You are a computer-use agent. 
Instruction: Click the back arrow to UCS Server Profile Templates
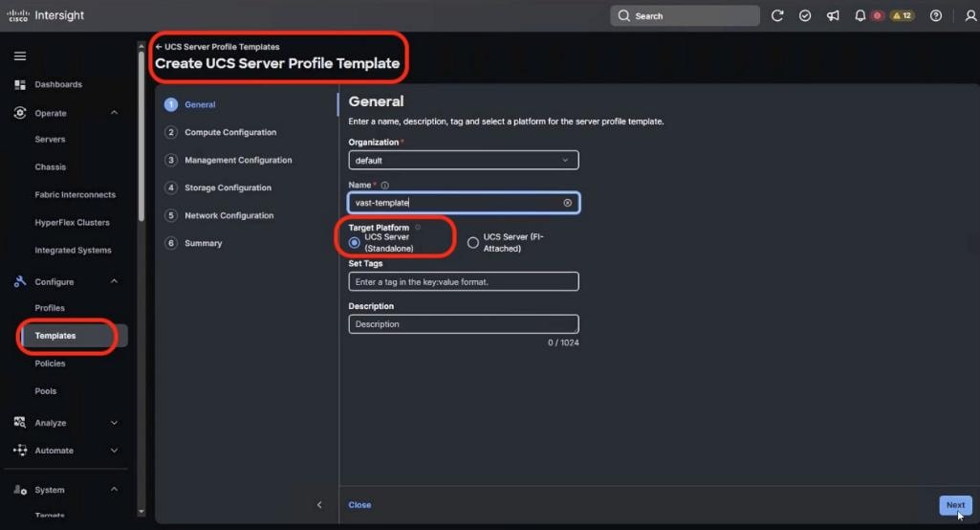(x=159, y=47)
